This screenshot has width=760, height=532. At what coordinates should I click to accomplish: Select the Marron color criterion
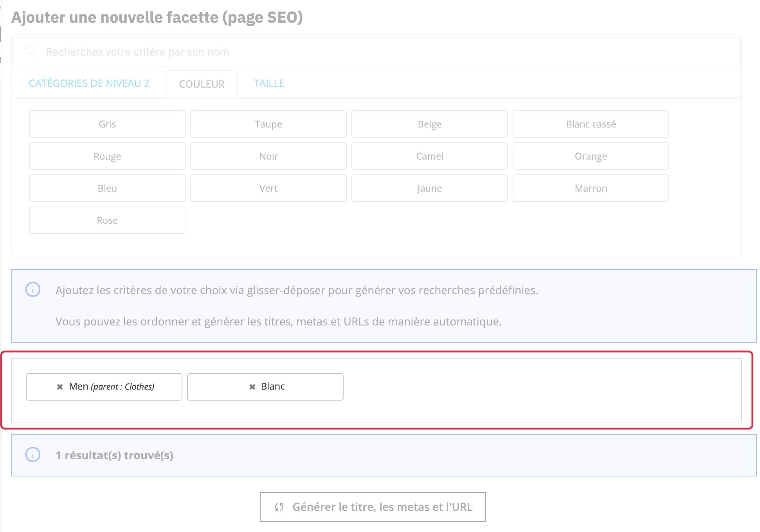coord(591,188)
